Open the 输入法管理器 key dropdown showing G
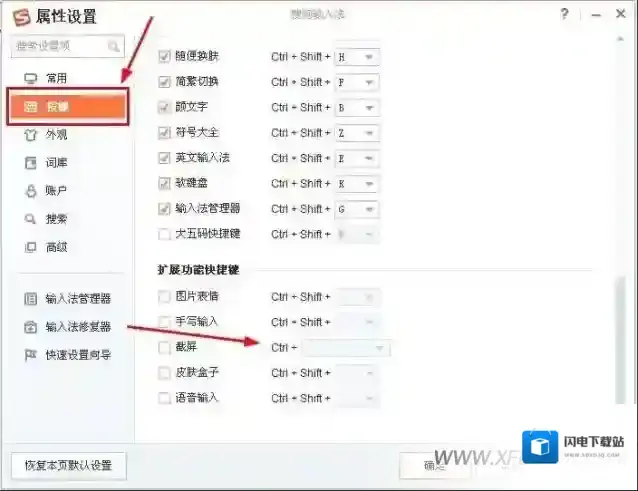This screenshot has height=491, width=638. click(357, 209)
